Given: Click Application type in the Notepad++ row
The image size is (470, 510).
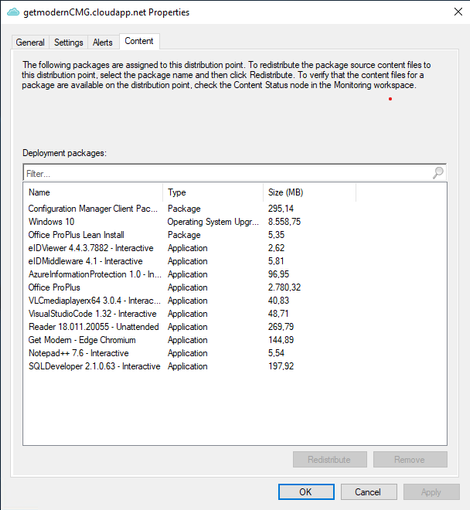Looking at the screenshot, I should 188,353.
